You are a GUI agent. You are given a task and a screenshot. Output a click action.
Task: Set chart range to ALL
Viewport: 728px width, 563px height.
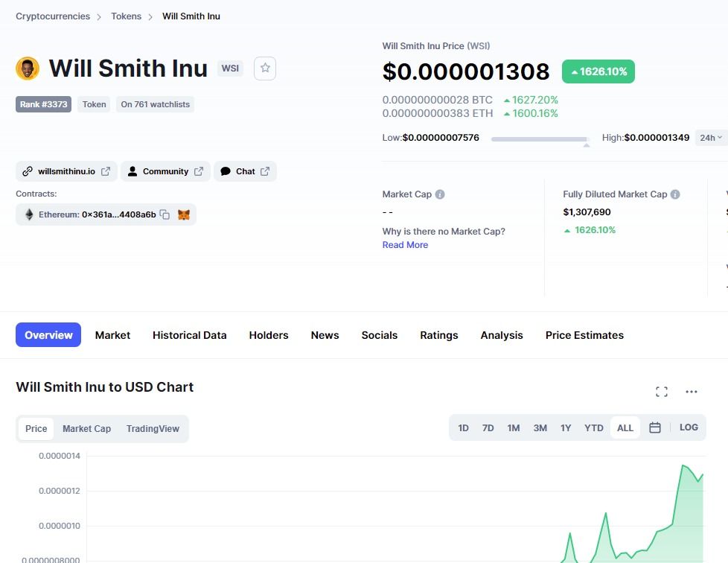tap(625, 427)
